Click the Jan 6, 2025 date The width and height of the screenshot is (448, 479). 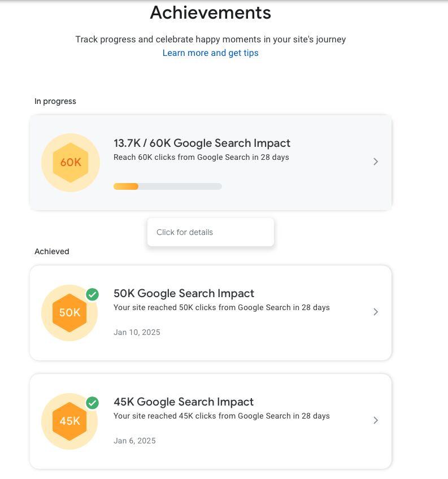(134, 441)
